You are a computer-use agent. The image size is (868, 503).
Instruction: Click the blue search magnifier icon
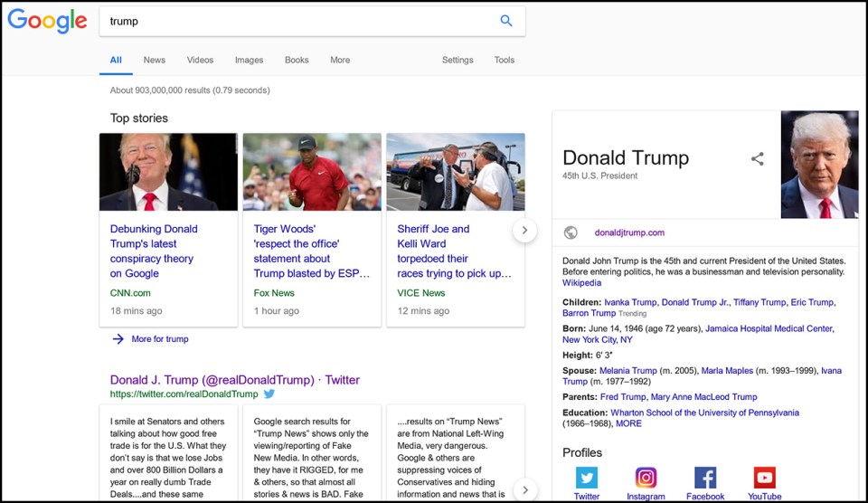click(x=506, y=21)
